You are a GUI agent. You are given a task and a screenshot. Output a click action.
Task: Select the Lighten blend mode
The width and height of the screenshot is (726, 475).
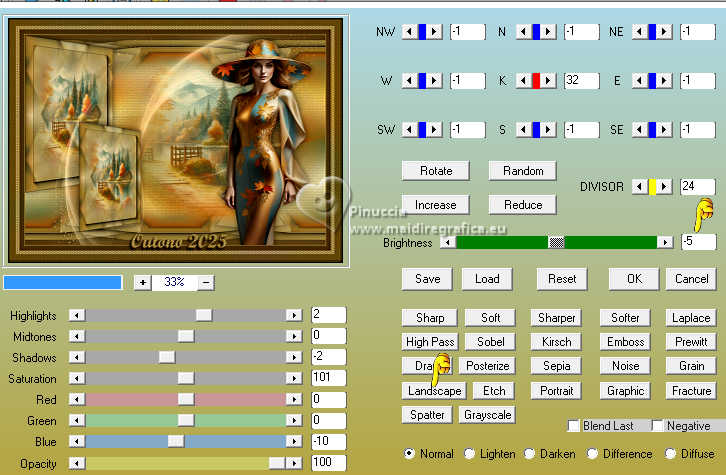coord(469,454)
